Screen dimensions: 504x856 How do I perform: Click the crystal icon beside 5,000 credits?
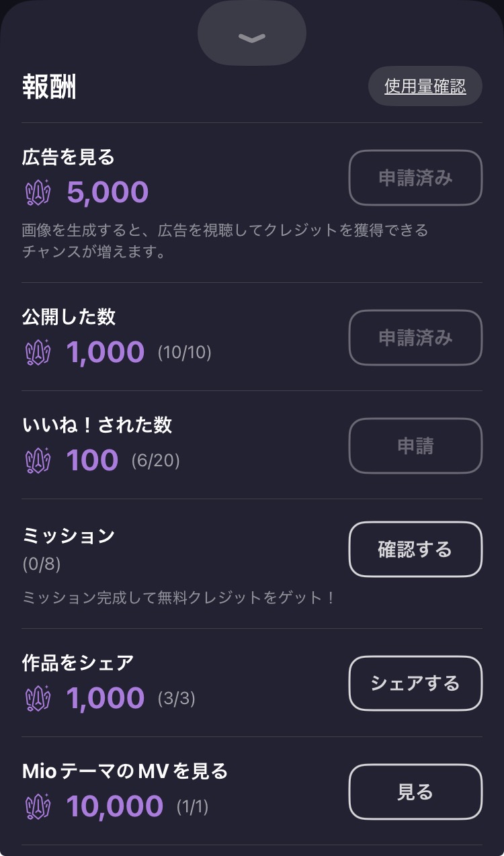[38, 193]
